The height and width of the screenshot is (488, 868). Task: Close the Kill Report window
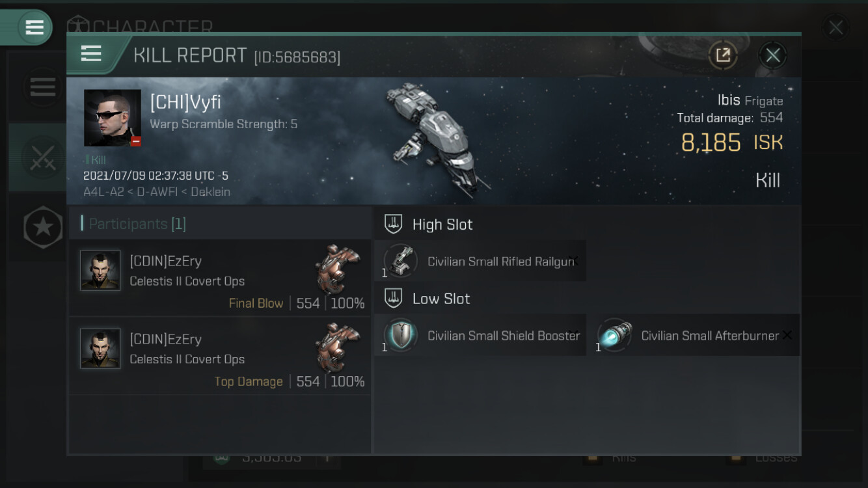773,55
